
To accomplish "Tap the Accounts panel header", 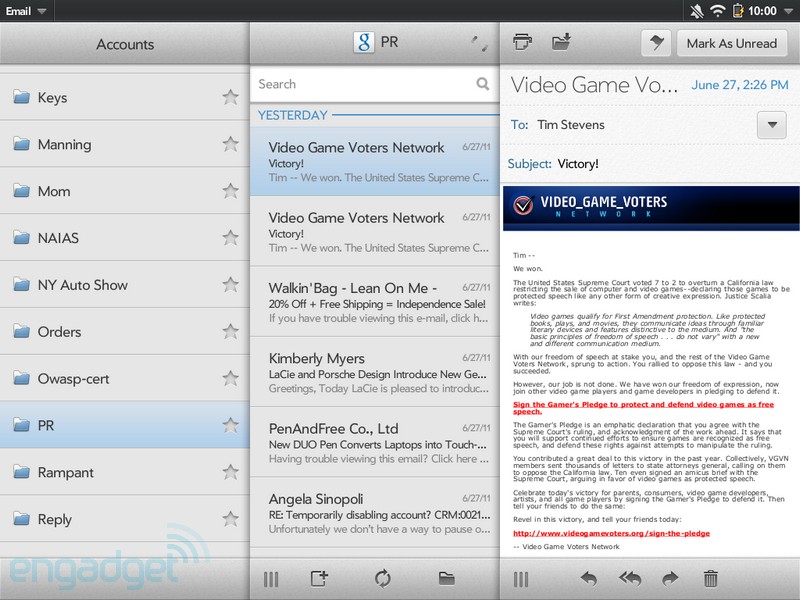I will point(124,44).
